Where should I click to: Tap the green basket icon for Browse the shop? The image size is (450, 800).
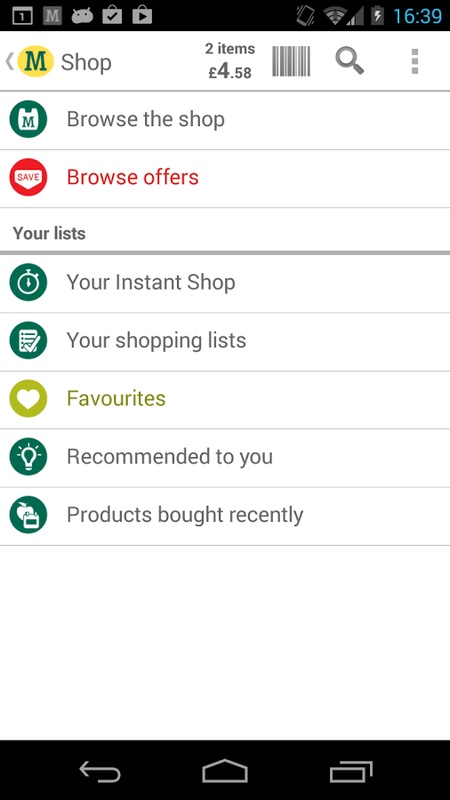point(28,119)
